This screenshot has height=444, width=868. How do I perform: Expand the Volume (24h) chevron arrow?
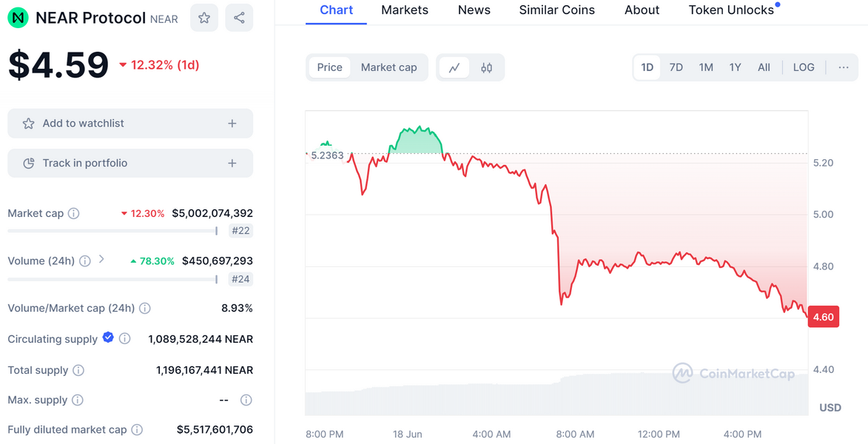(x=101, y=259)
